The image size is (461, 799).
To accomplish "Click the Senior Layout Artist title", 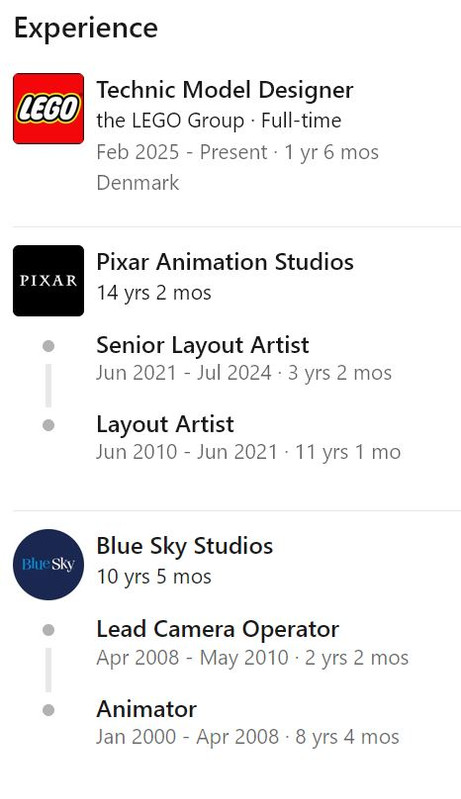I will point(202,345).
